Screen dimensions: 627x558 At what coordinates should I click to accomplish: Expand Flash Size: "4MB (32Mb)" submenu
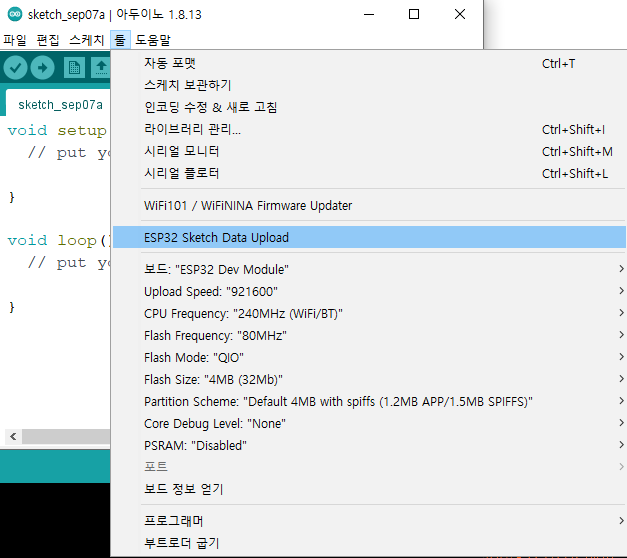pos(369,379)
